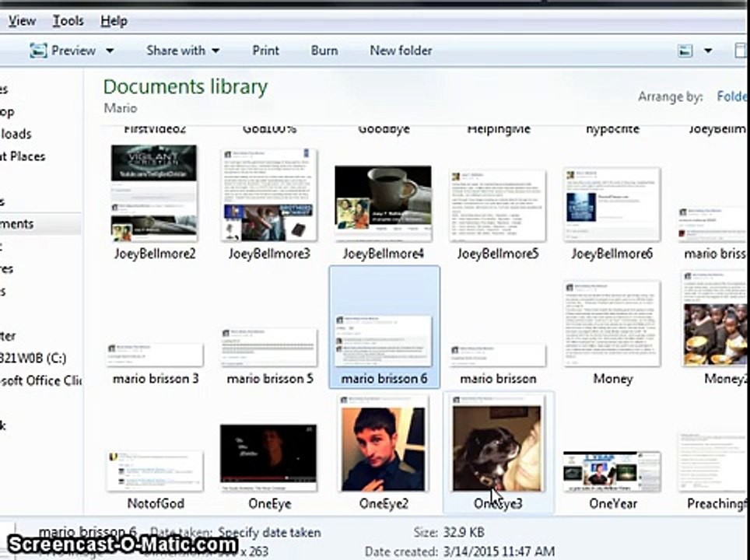Click the Preview toolbar button
This screenshot has height=560, width=750.
tap(63, 51)
